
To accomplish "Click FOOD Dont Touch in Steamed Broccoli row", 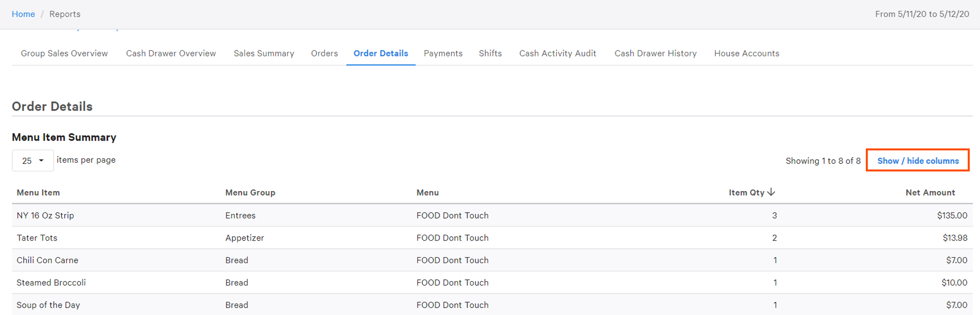I will [x=452, y=283].
